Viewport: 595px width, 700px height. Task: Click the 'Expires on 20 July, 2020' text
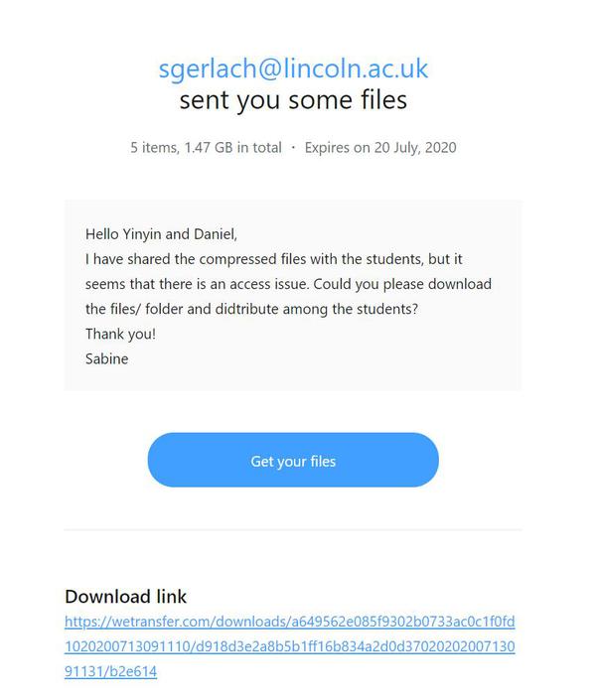(380, 148)
